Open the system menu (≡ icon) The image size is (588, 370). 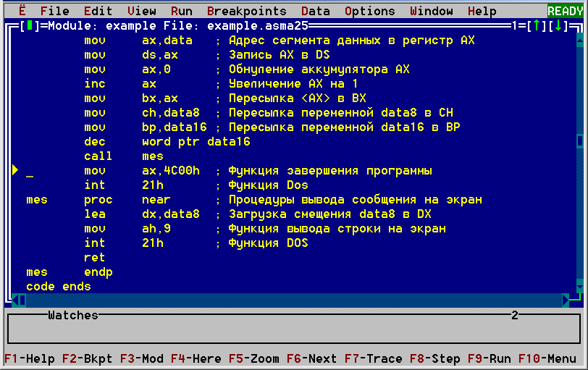pyautogui.click(x=22, y=11)
